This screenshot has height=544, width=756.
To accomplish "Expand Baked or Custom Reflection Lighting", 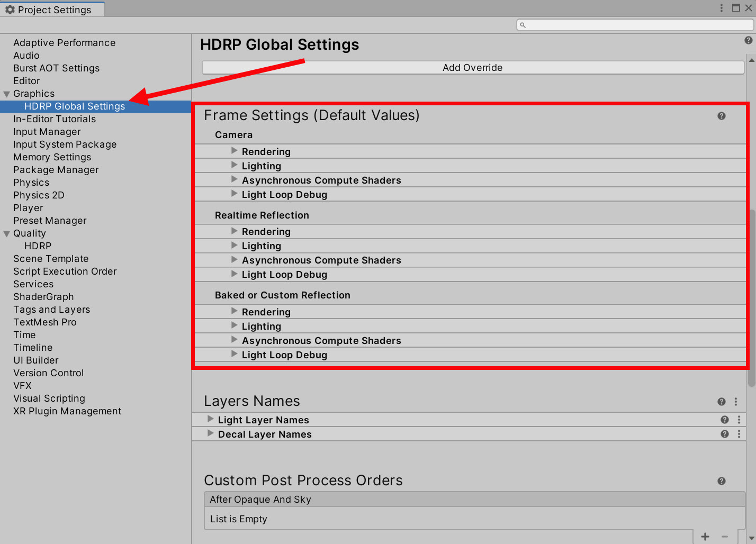I will 234,325.
